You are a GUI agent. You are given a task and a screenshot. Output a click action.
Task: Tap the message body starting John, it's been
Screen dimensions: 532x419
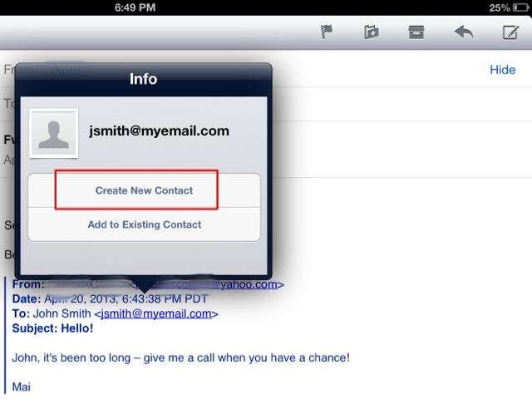click(180, 357)
